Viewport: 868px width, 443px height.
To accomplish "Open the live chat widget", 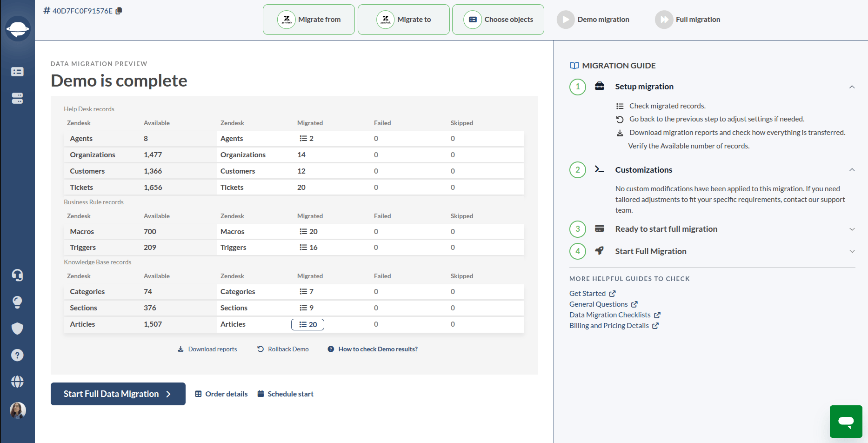I will 846,422.
